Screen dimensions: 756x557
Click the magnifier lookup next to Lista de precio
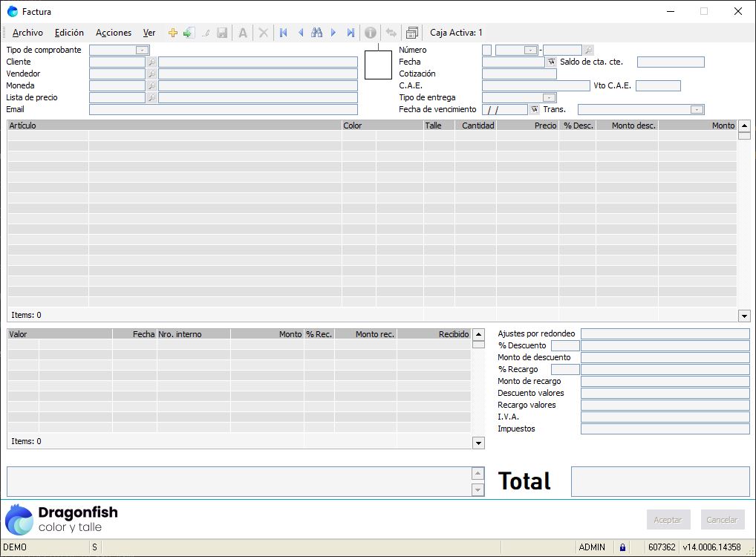[x=151, y=98]
